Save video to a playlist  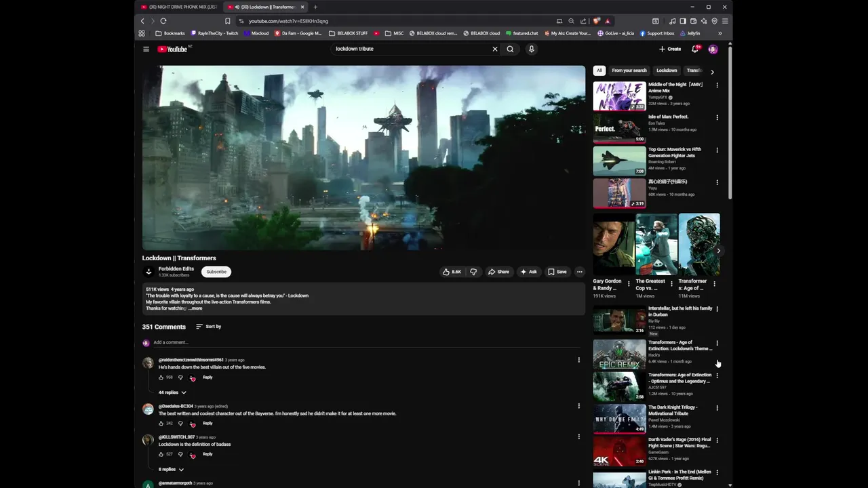tap(557, 272)
